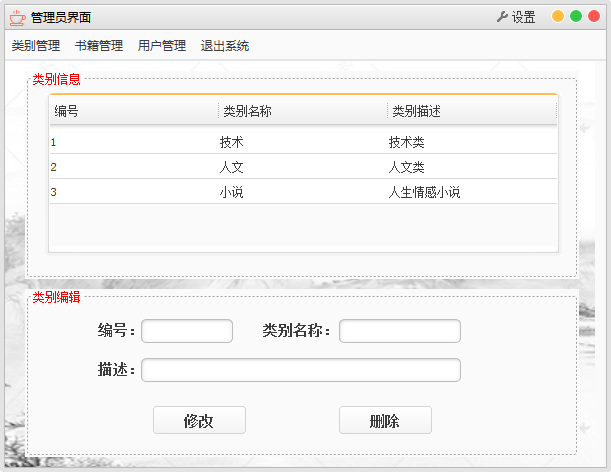The image size is (611, 472).
Task: Focus the 类别名称 input field
Action: coord(400,331)
